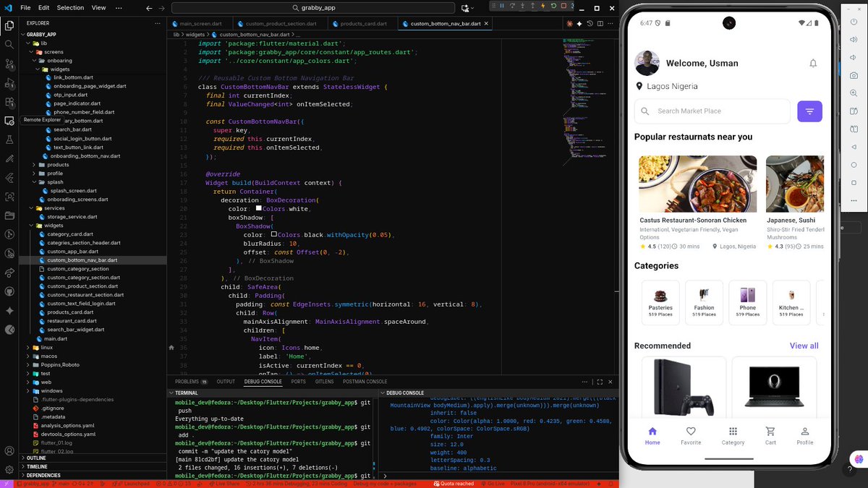Click the sparkle AI icon in editor actions
Image resolution: width=868 pixels, height=488 pixels.
[580, 23]
